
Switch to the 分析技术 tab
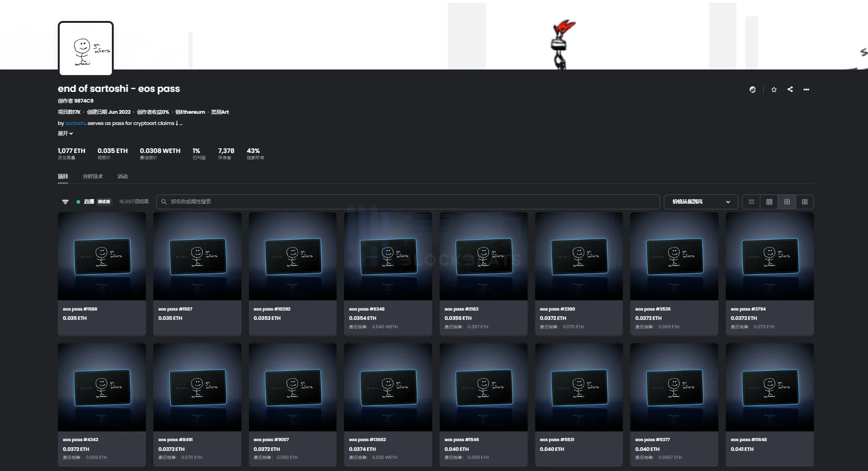[93, 176]
